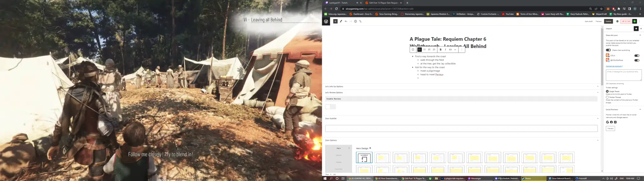Preview the Google search social icon
The height and width of the screenshot is (181, 644).
(607, 122)
